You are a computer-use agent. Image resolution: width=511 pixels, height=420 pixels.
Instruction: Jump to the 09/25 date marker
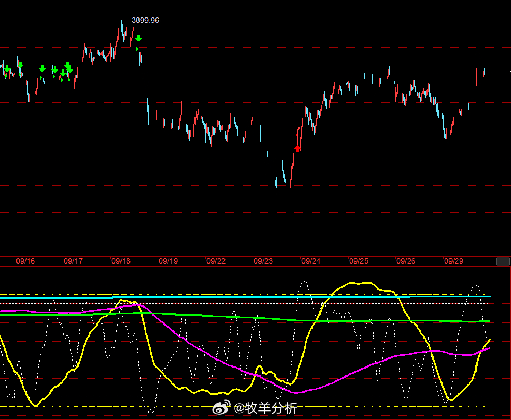pos(359,261)
